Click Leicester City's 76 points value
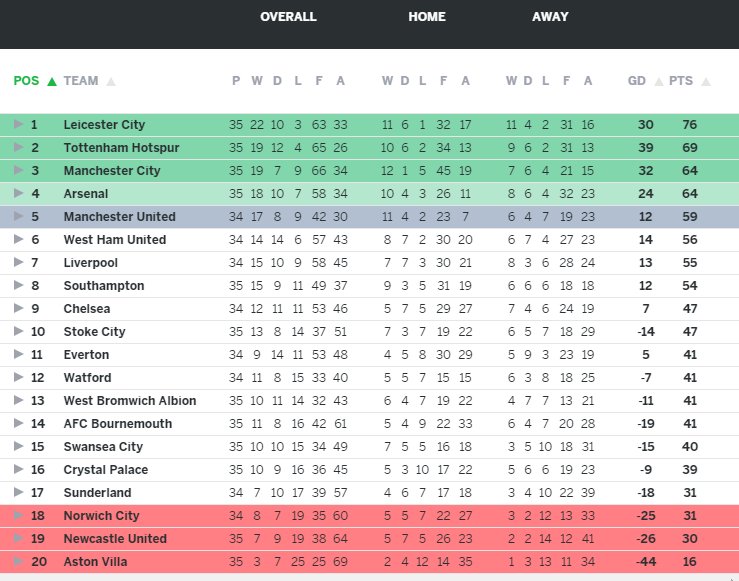This screenshot has width=739, height=581. (x=689, y=125)
